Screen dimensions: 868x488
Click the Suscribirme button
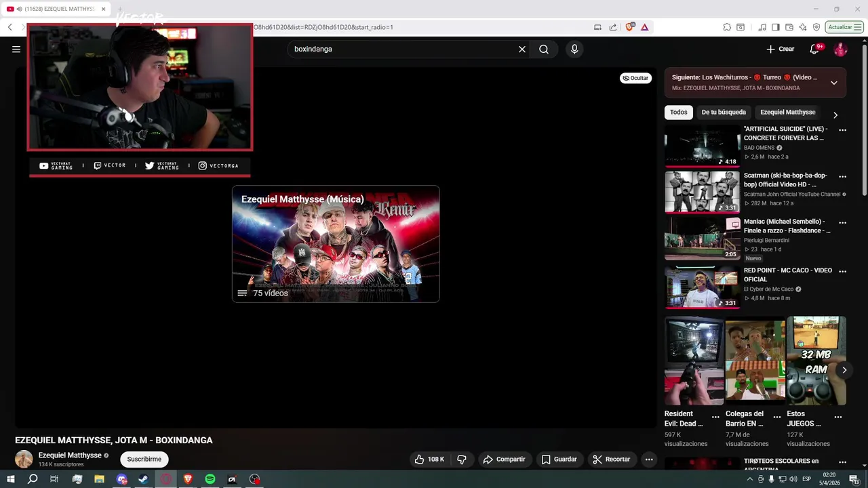coord(144,459)
